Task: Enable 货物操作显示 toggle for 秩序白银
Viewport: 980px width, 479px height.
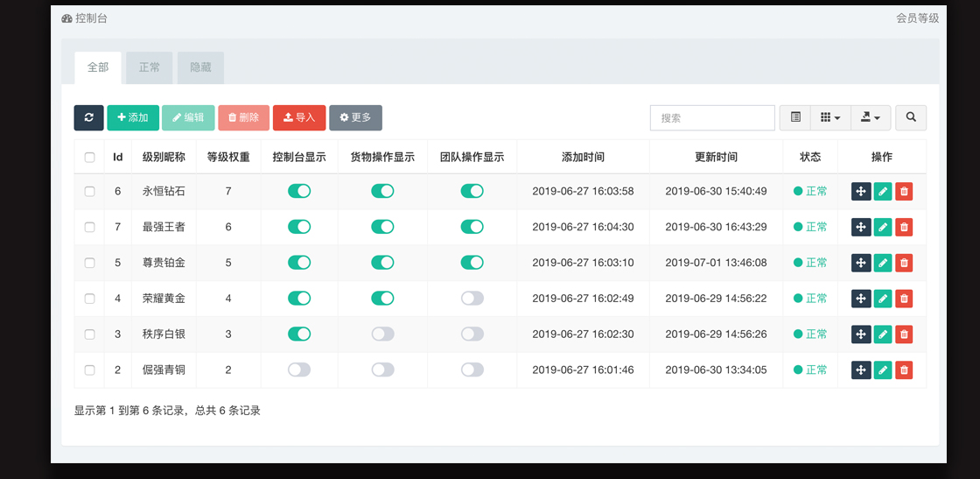Action: click(x=382, y=335)
